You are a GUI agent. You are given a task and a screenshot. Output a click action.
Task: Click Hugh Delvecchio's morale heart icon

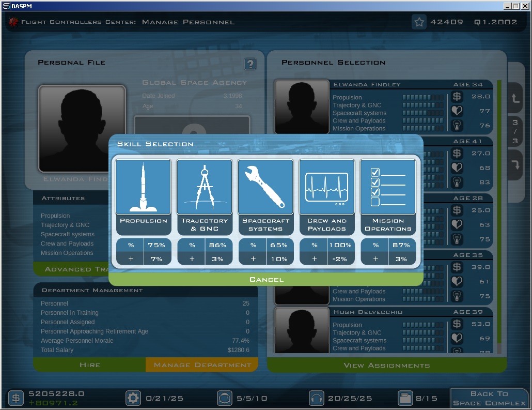pos(457,338)
